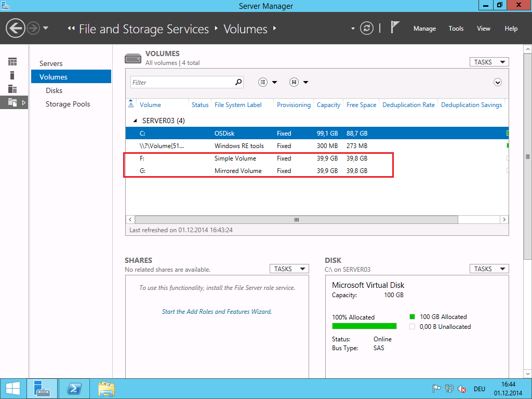Expand saved queries dropdown arrow
Image resolution: width=532 pixels, height=399 pixels.
tap(305, 82)
